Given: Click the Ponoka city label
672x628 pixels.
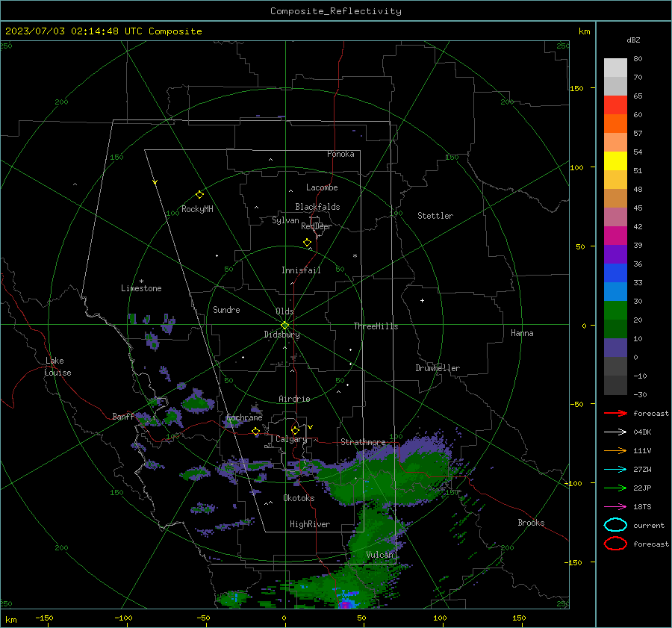Looking at the screenshot, I should [340, 154].
